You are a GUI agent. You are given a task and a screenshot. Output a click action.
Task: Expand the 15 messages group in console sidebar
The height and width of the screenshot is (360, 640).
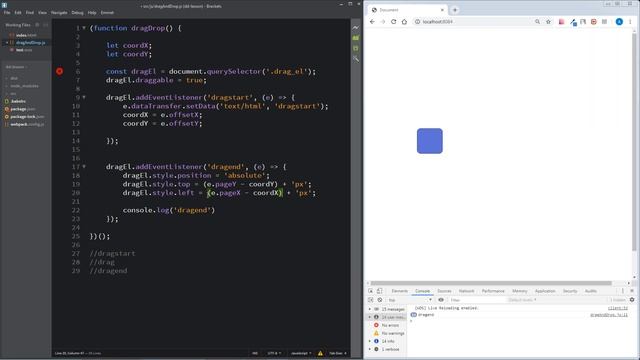(370, 309)
